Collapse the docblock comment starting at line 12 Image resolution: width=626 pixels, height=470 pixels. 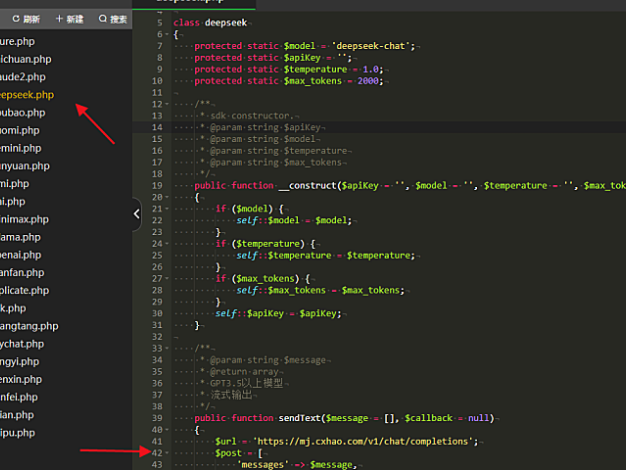(x=167, y=104)
